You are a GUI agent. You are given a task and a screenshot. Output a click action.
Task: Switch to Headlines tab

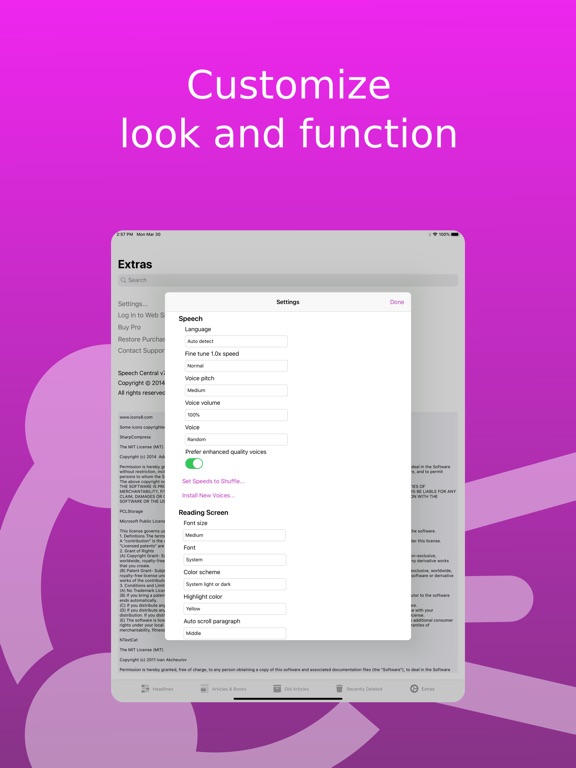[157, 689]
